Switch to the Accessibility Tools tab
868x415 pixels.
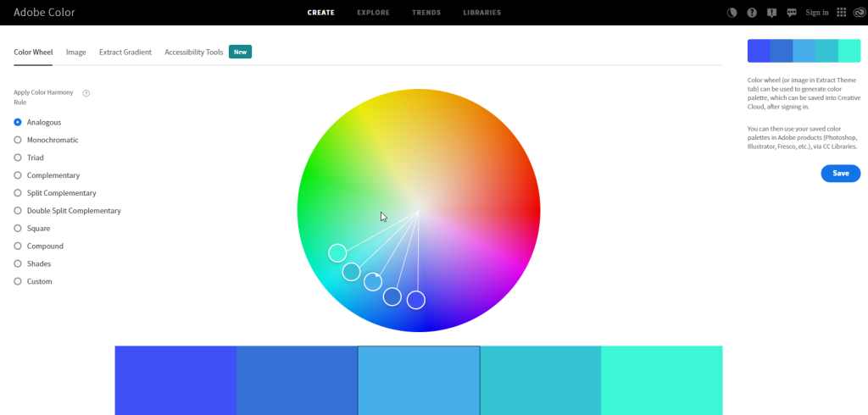click(194, 52)
